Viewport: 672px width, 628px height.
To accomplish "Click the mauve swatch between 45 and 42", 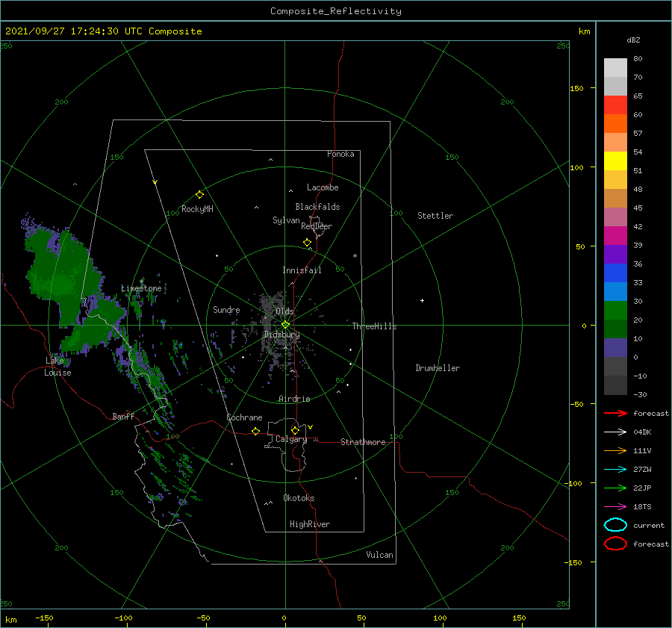I will 615,217.
